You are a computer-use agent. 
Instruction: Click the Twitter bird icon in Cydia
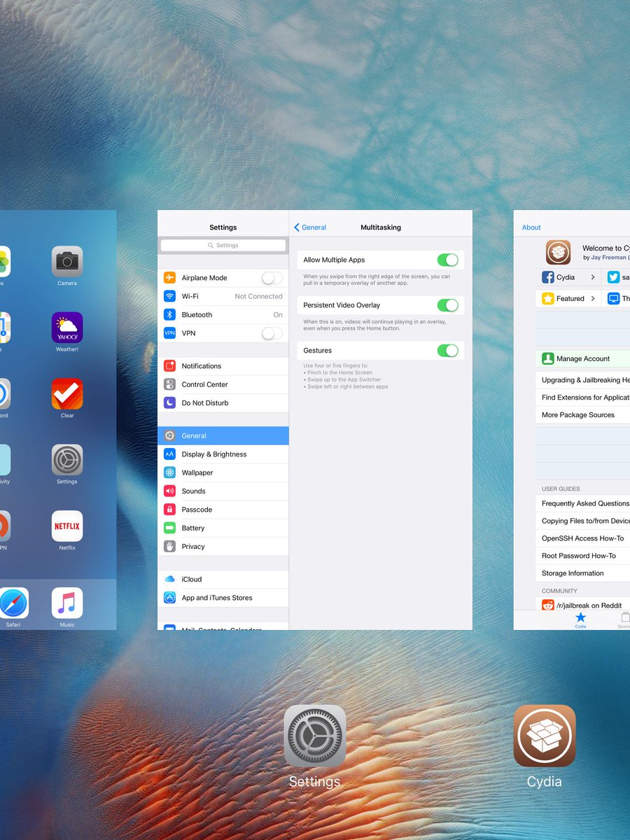(614, 277)
